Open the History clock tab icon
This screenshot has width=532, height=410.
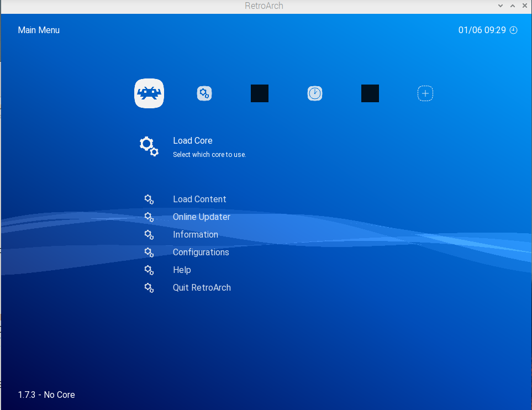[x=315, y=94]
